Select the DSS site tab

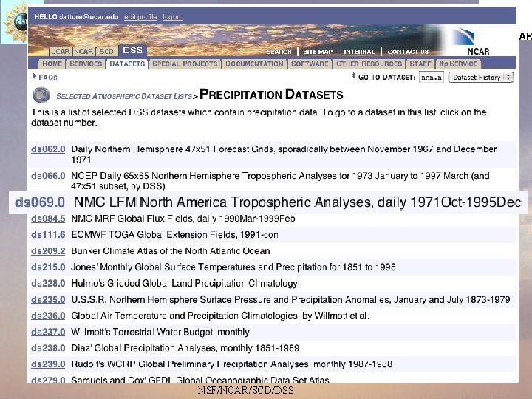pos(133,50)
